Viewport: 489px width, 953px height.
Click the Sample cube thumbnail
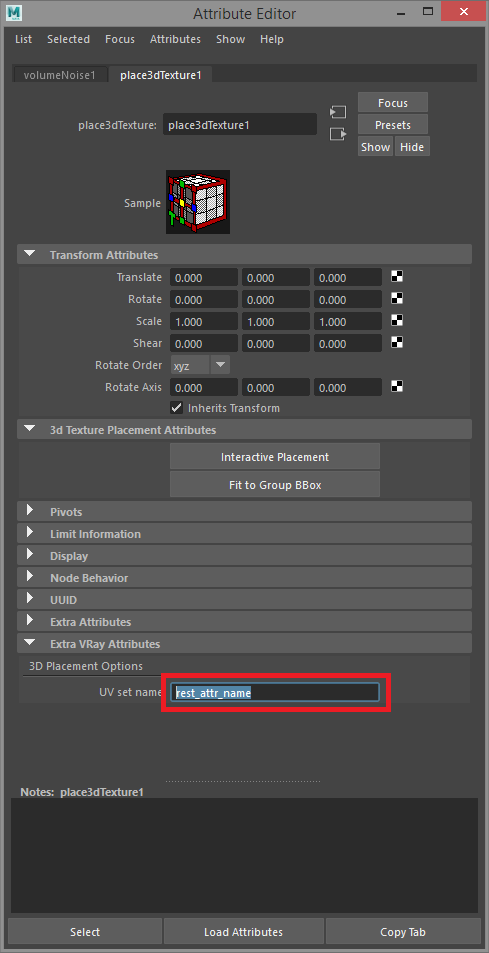tap(198, 202)
